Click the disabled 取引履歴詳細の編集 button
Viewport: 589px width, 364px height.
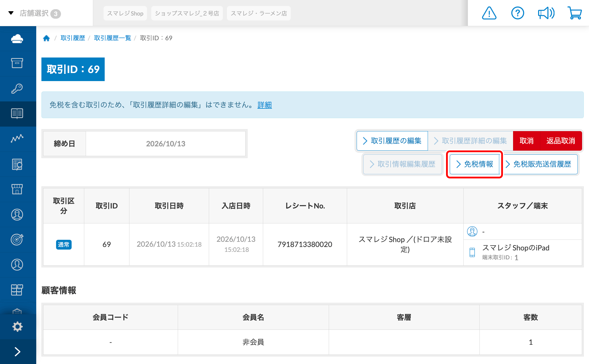[x=471, y=141]
